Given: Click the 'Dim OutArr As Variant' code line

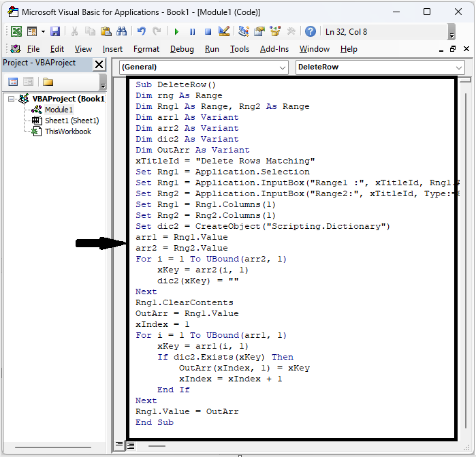Looking at the screenshot, I should pos(193,150).
